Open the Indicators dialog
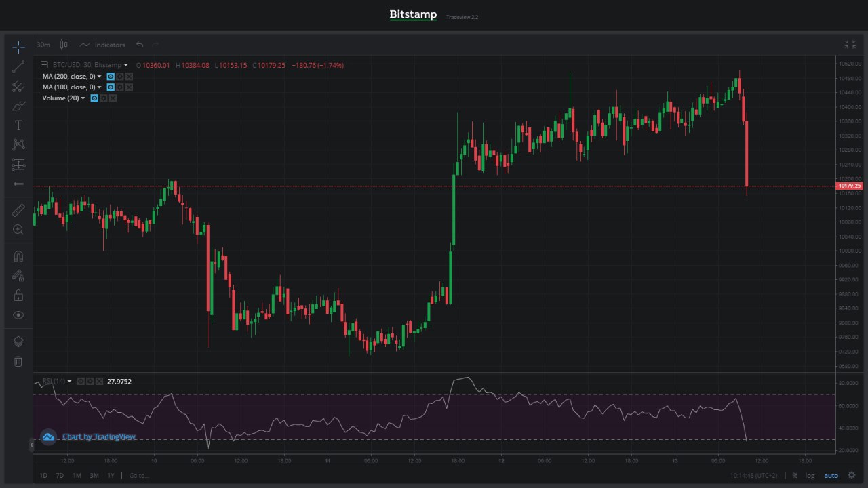Screen dimensions: 868x488 click(102, 45)
